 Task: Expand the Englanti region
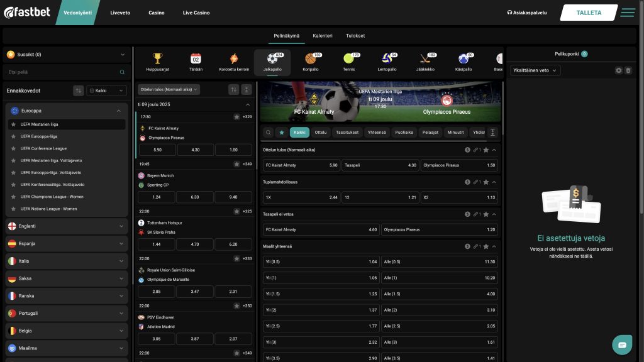pos(67,226)
